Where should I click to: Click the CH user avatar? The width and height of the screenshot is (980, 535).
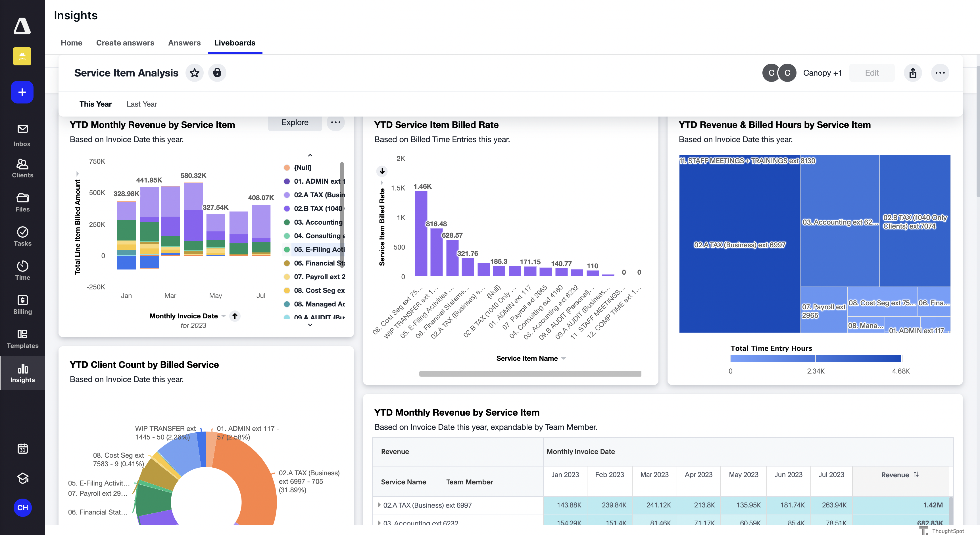[x=22, y=508]
